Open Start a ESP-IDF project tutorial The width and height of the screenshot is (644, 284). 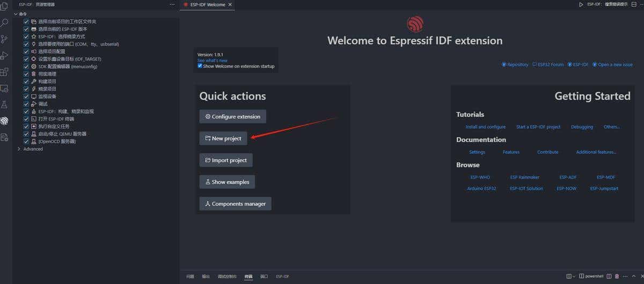click(538, 127)
